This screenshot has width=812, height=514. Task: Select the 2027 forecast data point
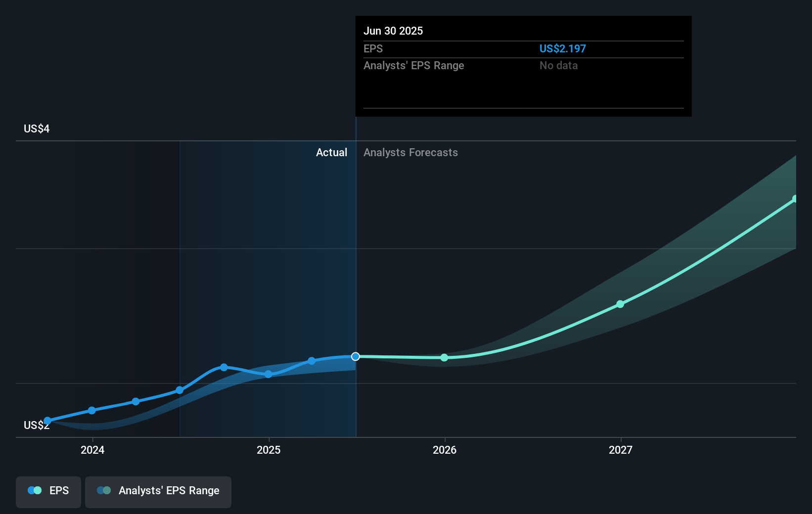pos(620,304)
